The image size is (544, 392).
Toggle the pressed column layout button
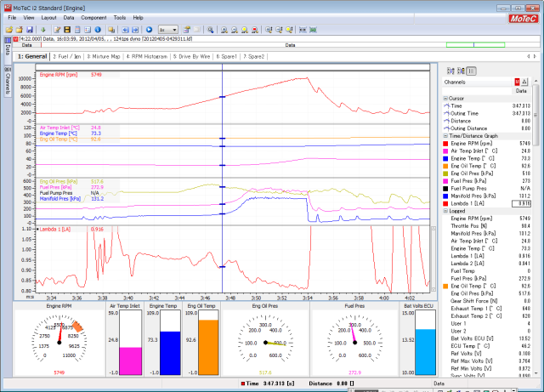(x=471, y=71)
